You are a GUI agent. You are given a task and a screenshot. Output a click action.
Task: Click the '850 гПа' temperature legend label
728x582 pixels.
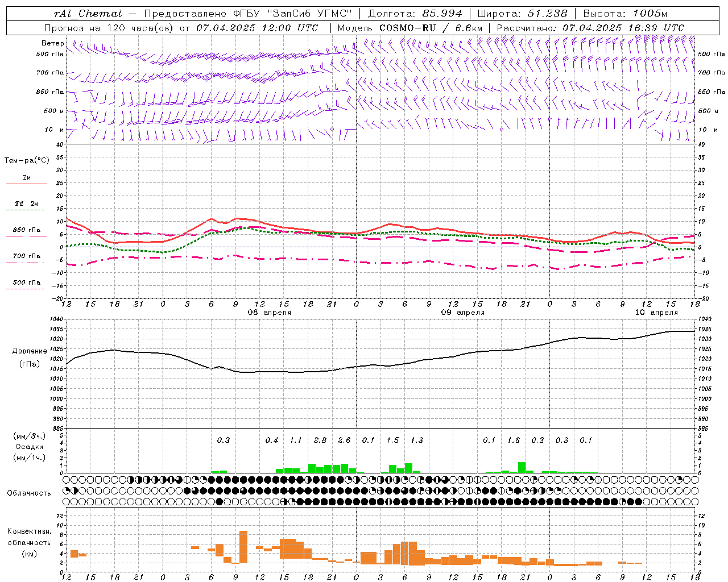[27, 230]
